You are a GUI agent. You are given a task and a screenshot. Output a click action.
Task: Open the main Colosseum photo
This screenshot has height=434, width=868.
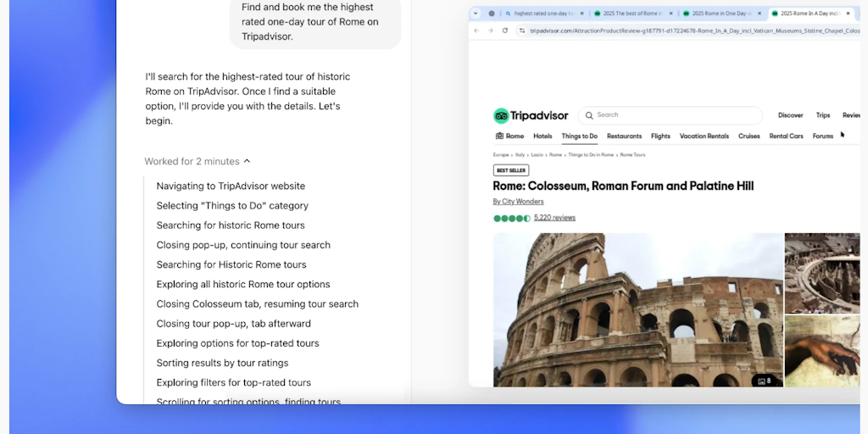point(638,309)
